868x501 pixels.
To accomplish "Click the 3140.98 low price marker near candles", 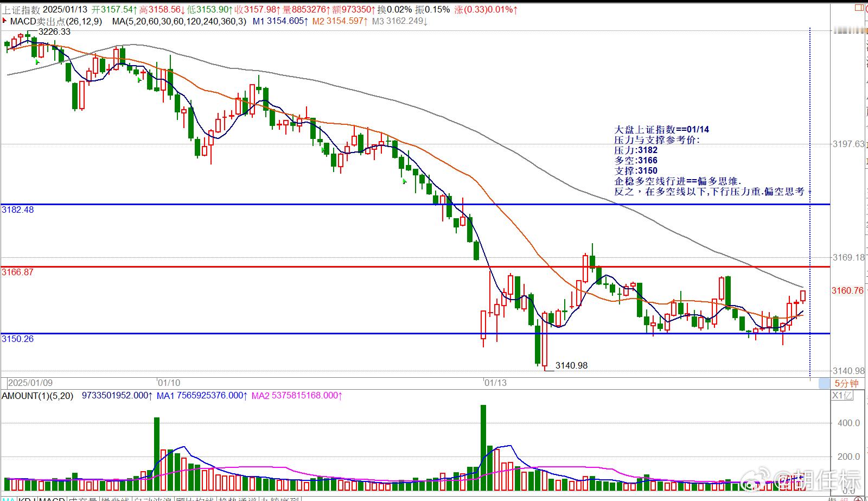I will click(x=571, y=366).
